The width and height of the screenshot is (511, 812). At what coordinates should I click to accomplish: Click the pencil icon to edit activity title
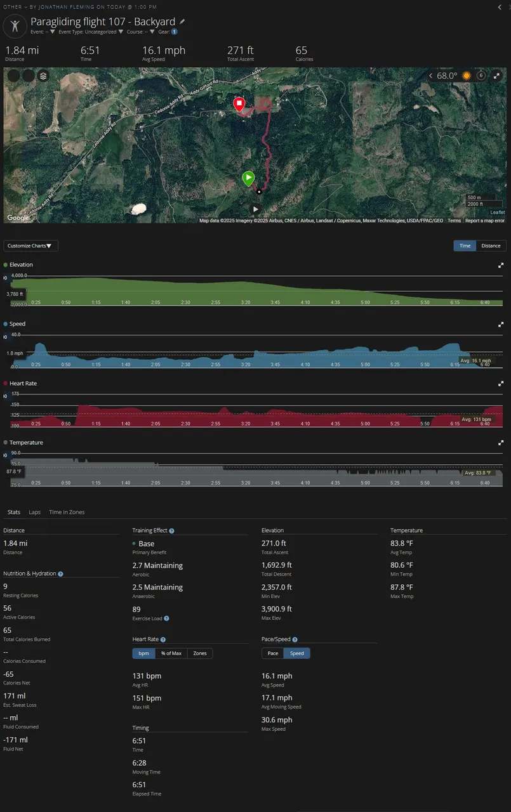click(183, 22)
